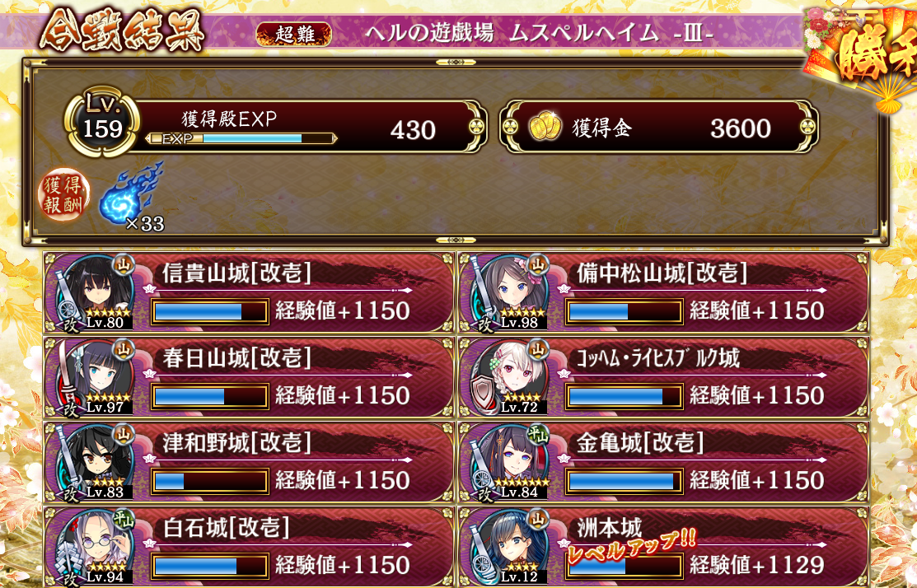Select 金亀城[改壱] character portrait

511,462
